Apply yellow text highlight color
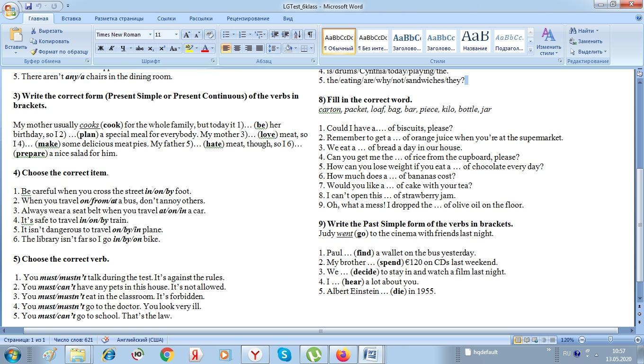The image size is (644, 364). [189, 48]
